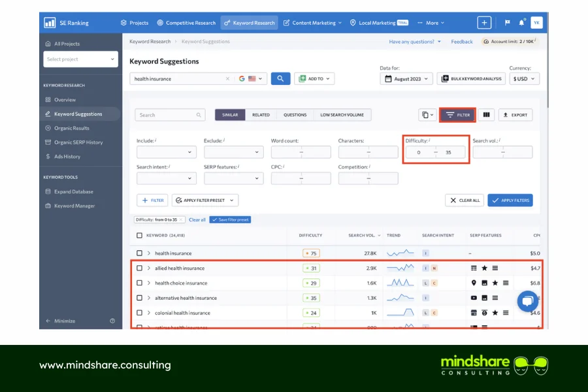This screenshot has width=588, height=392.
Task: Click the blue search magnifier button
Action: pos(280,79)
